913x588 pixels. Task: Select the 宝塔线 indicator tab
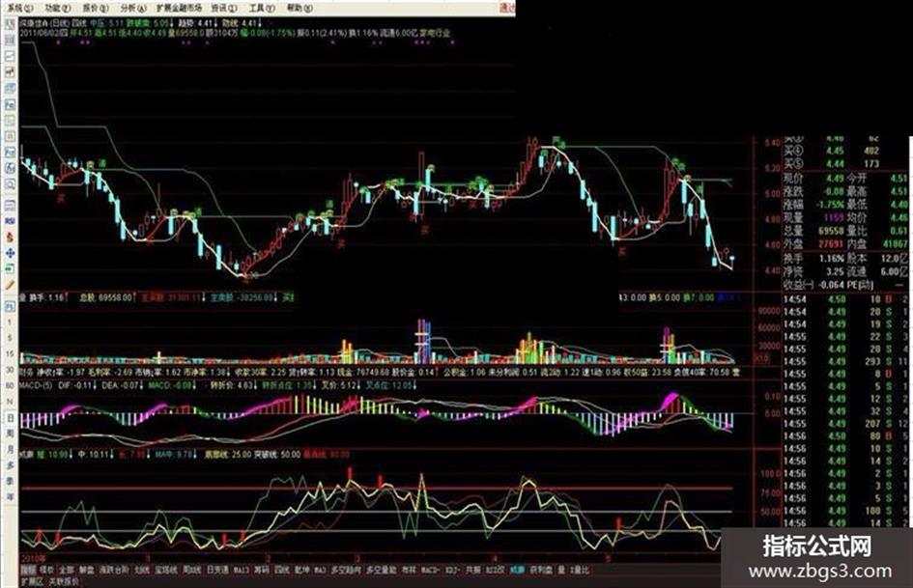165,570
